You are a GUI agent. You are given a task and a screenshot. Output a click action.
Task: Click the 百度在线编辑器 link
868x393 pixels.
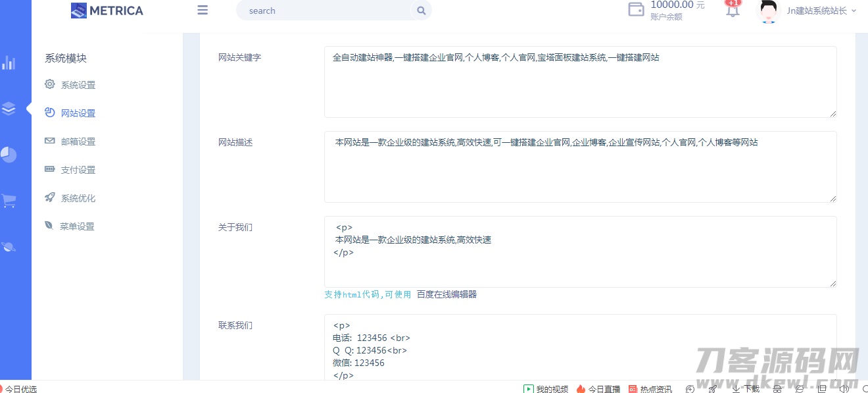click(x=446, y=294)
